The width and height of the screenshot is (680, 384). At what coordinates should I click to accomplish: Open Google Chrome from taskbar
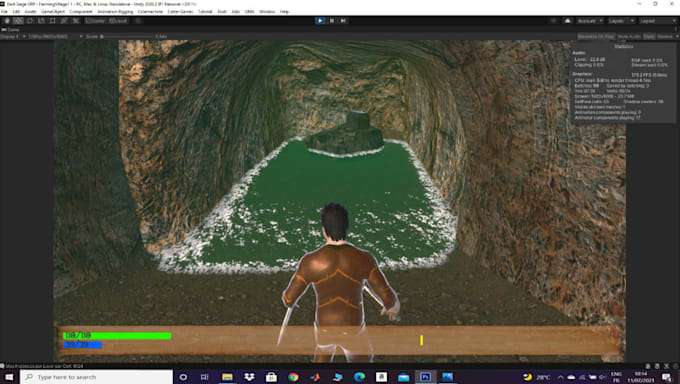[294, 377]
